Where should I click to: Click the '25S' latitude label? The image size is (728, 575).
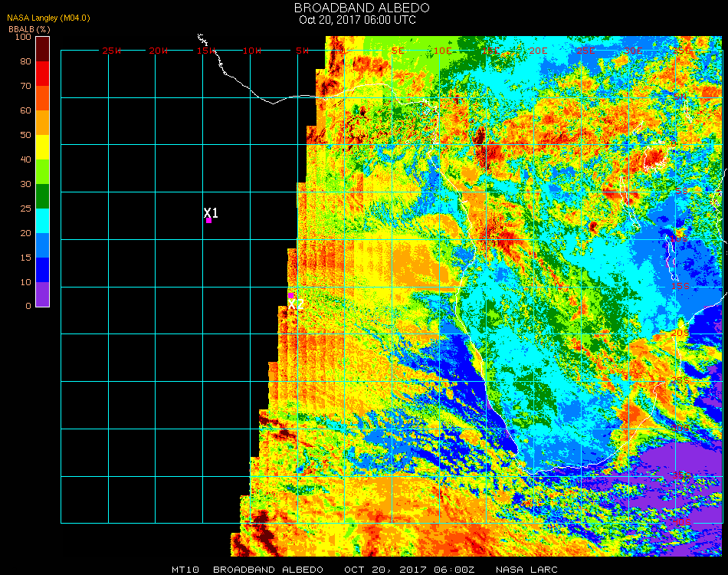pos(680,381)
